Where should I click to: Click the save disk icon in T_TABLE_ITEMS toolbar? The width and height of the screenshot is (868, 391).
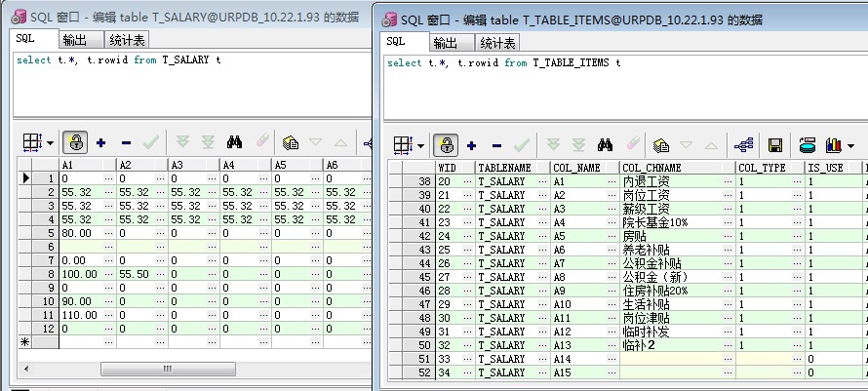(775, 145)
